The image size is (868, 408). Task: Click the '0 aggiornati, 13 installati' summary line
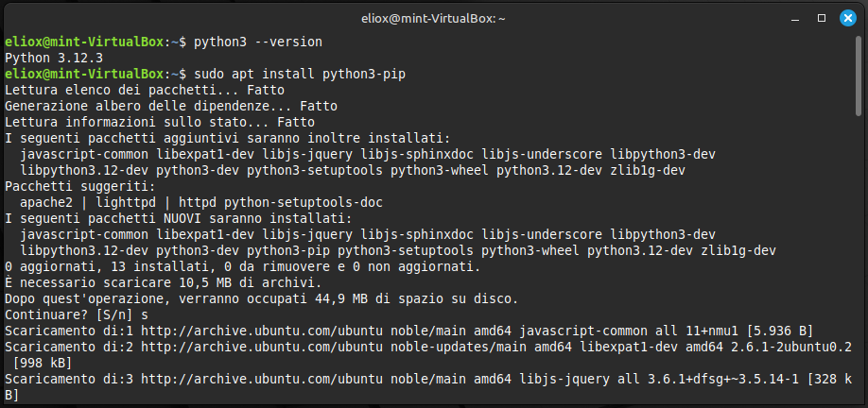coord(236,266)
